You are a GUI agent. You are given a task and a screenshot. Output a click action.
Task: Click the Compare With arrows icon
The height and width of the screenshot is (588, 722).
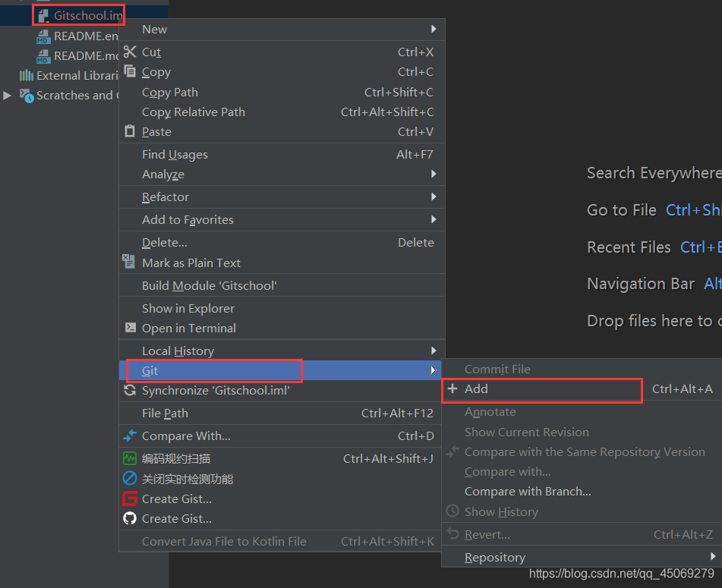pos(130,435)
